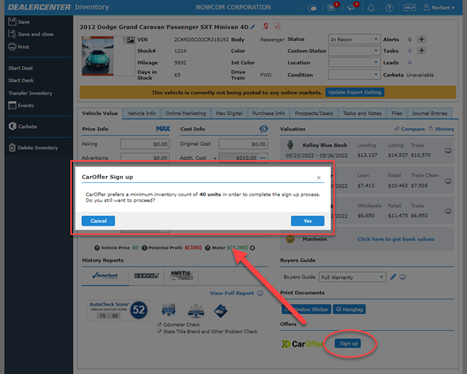The height and width of the screenshot is (374, 467).
Task: Open the Status dropdown showing In Recon
Action: (x=354, y=39)
